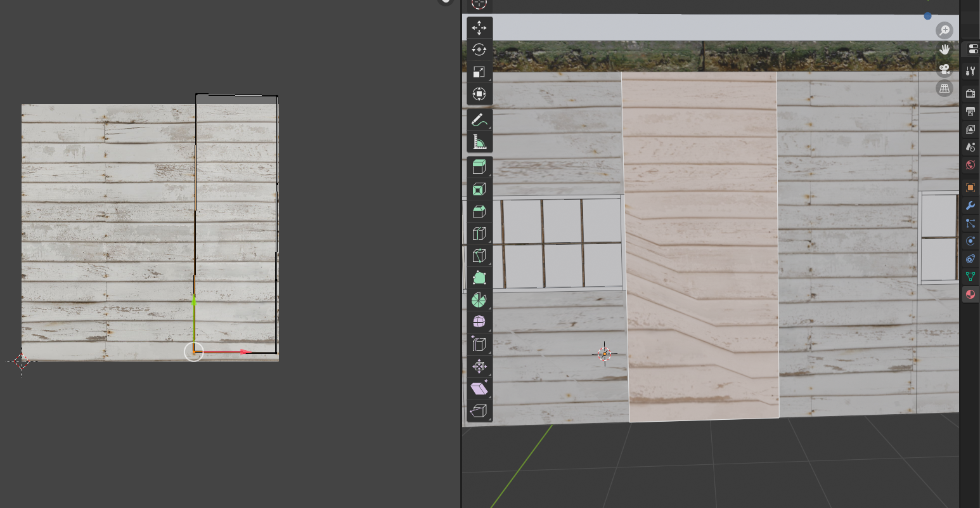
Task: Open the Scene properties tab
Action: 970,147
